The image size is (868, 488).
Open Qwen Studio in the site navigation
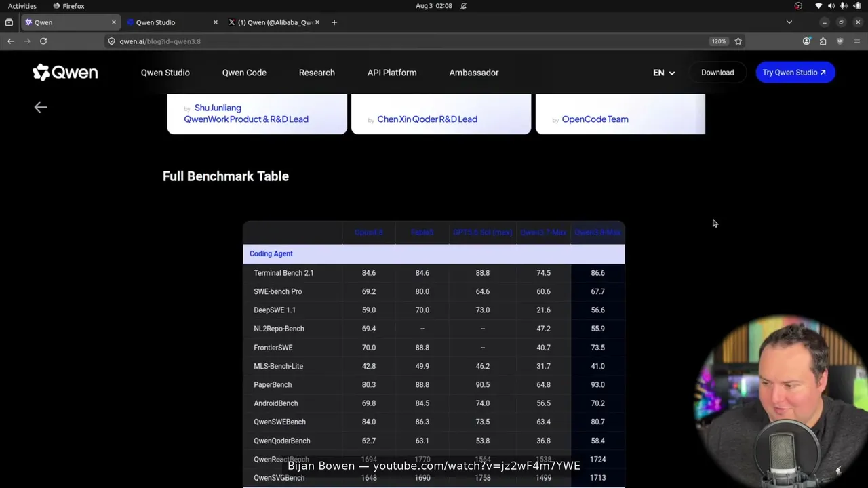click(x=165, y=73)
